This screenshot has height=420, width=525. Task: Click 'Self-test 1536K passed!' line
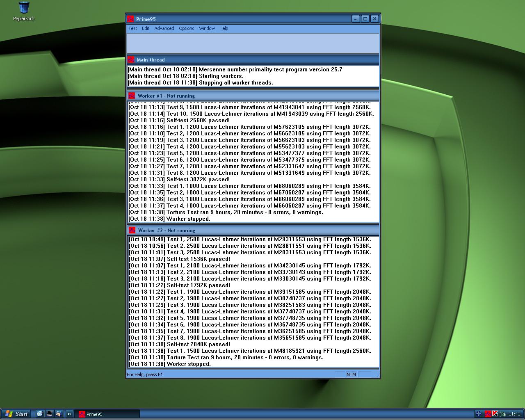click(180, 259)
